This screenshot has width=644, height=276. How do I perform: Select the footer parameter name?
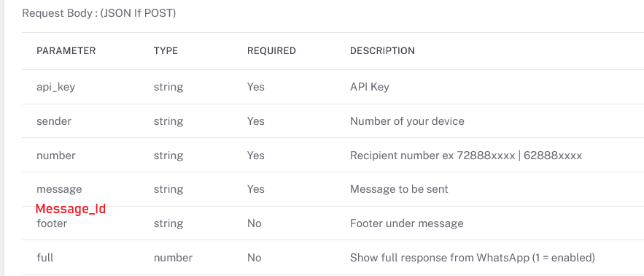[52, 223]
